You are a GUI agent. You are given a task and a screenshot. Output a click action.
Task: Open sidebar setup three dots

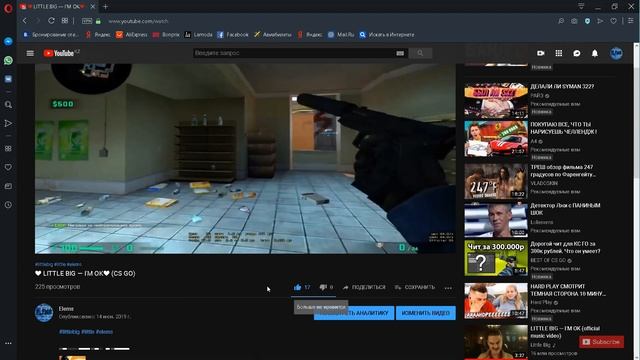pyautogui.click(x=8, y=343)
